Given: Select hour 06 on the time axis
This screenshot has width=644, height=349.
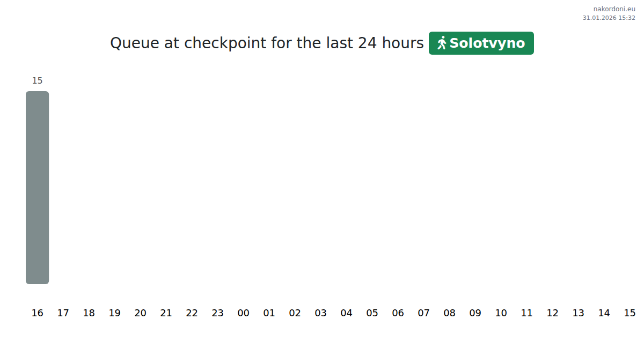Looking at the screenshot, I should pyautogui.click(x=398, y=313).
